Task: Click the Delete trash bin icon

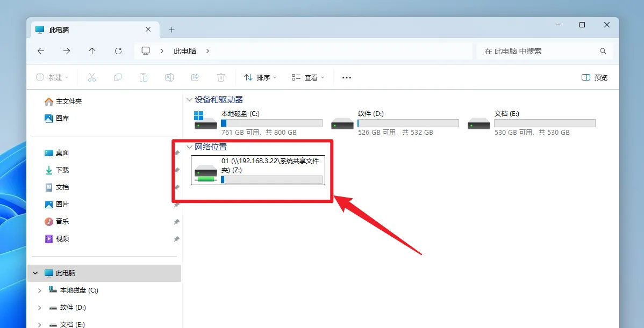Action: click(x=221, y=77)
